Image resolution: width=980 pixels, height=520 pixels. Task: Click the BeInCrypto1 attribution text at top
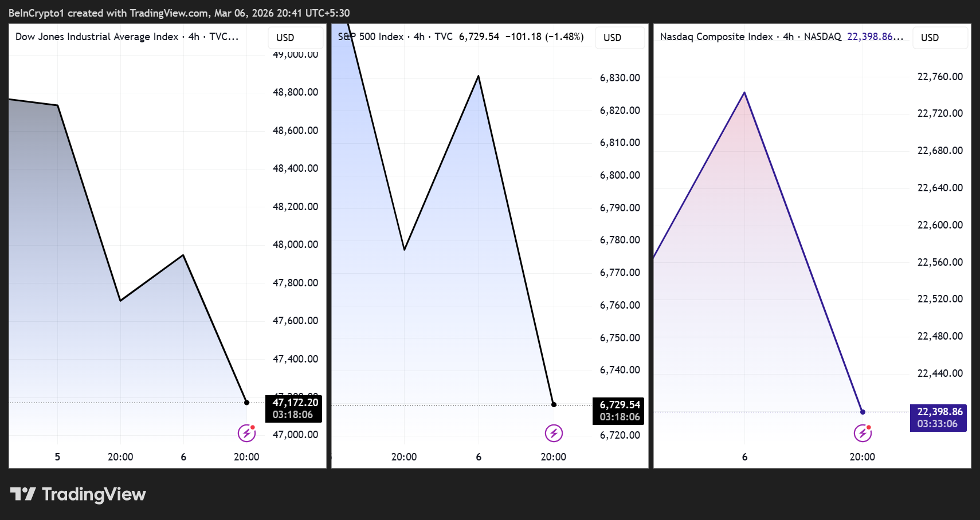pos(36,12)
